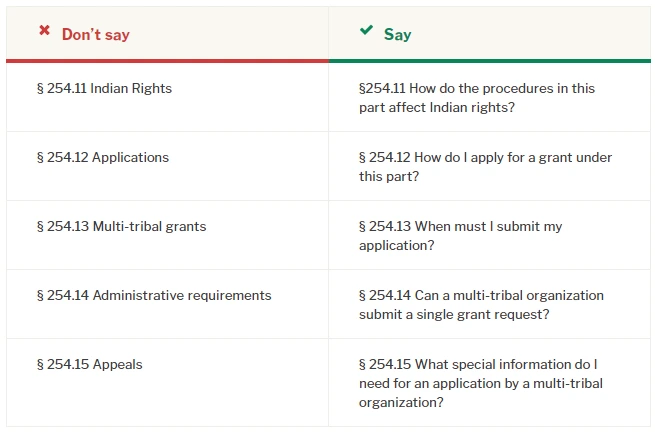Click the red X icon

coord(44,30)
